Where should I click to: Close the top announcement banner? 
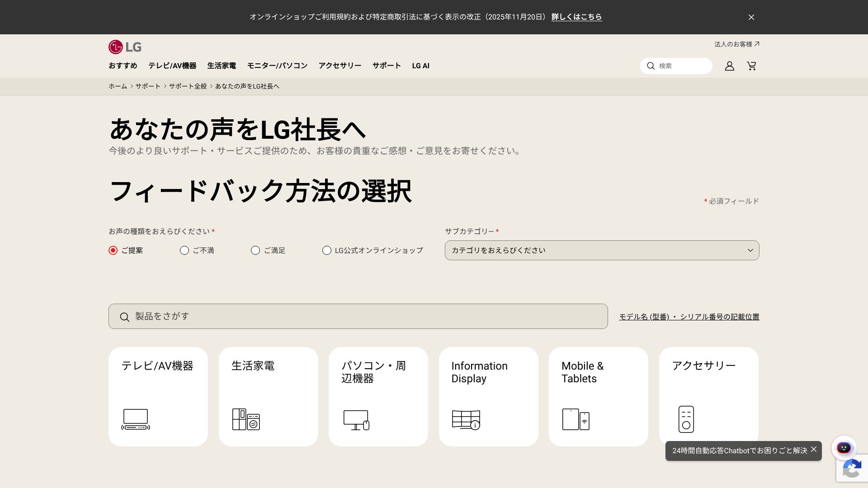pyautogui.click(x=751, y=17)
